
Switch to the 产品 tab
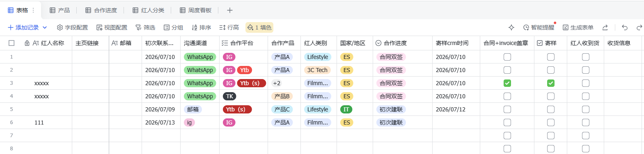pyautogui.click(x=60, y=10)
